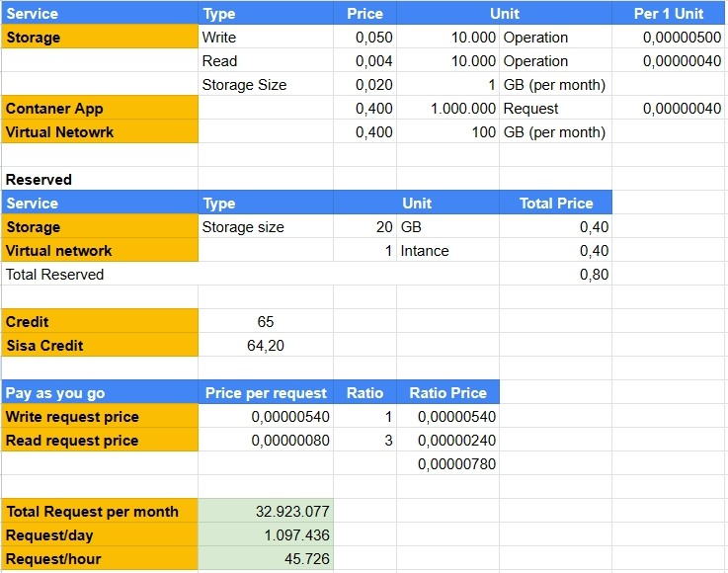The image size is (728, 573).
Task: Click the Write price cell 0,050
Action: [364, 37]
